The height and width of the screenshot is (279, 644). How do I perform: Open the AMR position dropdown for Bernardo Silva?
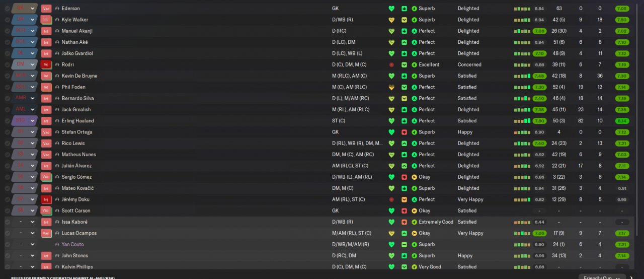[x=25, y=98]
